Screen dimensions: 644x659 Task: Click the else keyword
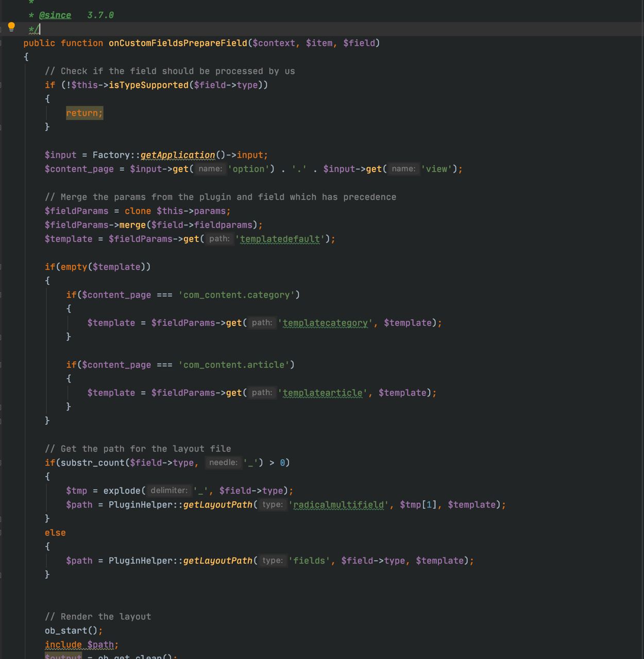coord(55,533)
